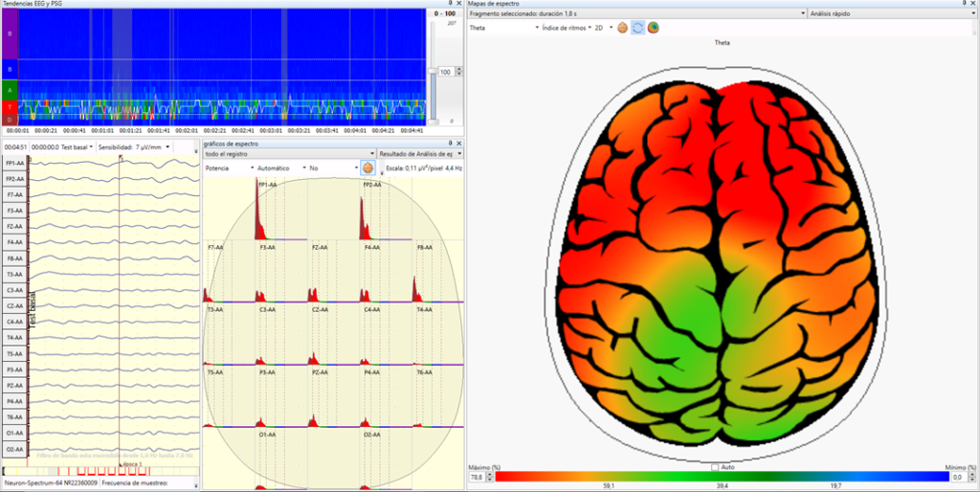Pin the gráficos de espectro panel
Viewport: 980px width, 492px height.
click(x=450, y=144)
